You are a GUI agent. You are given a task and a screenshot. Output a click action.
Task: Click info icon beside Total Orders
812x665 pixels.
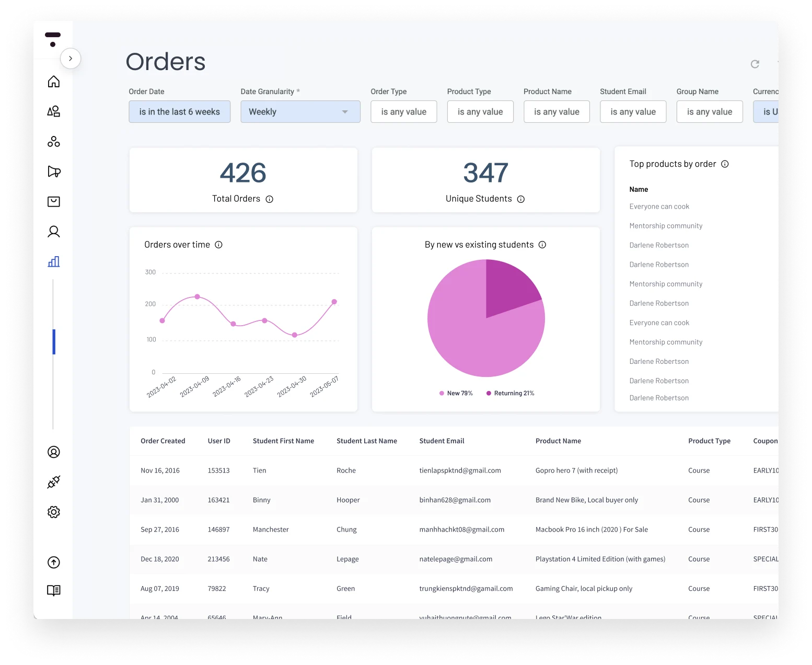[270, 199]
